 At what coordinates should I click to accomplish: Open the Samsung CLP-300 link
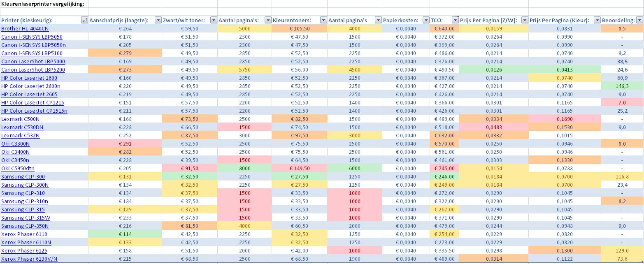pos(23,177)
